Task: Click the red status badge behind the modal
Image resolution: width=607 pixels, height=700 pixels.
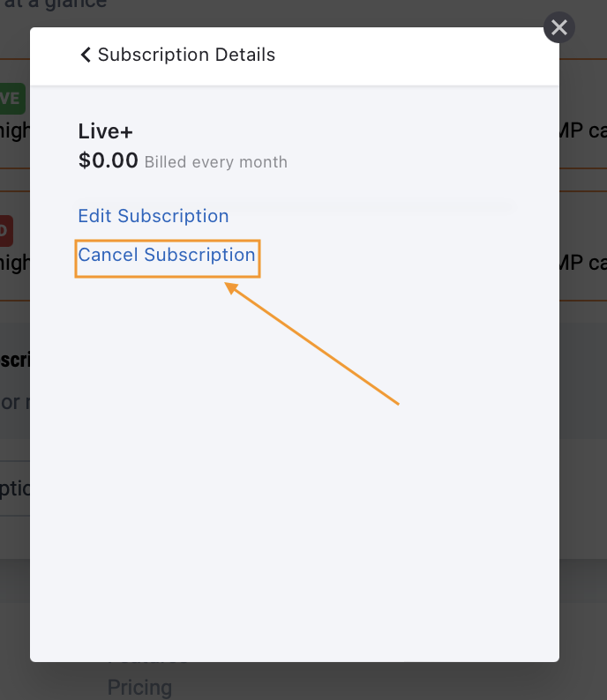Action: (x=7, y=231)
